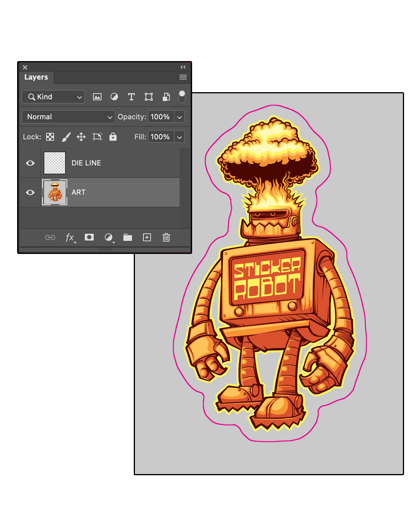Image resolution: width=420 pixels, height=525 pixels.
Task: Switch to the Layers tab
Action: [x=36, y=77]
